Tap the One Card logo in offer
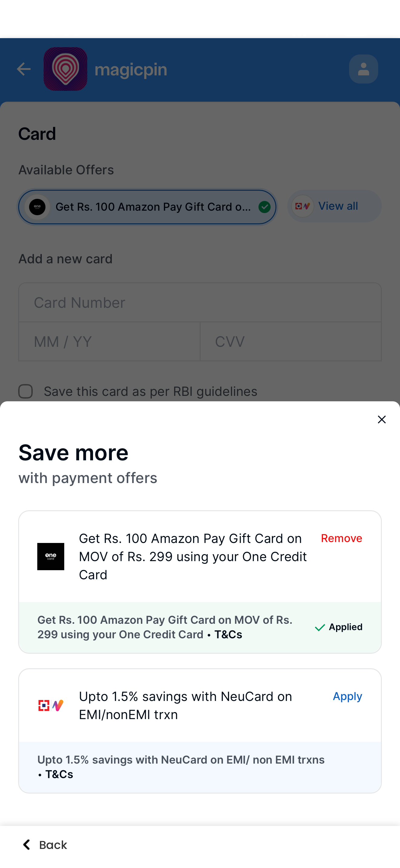Image resolution: width=400 pixels, height=868 pixels. tap(51, 556)
